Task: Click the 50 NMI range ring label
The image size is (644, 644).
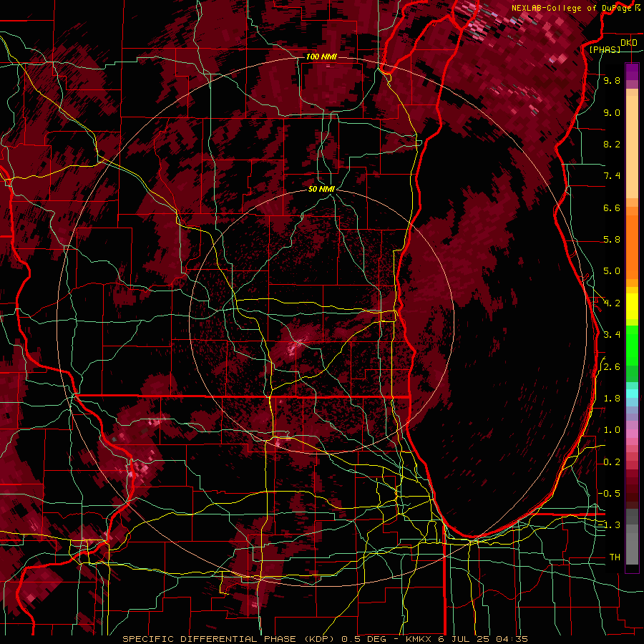Action: [x=321, y=189]
